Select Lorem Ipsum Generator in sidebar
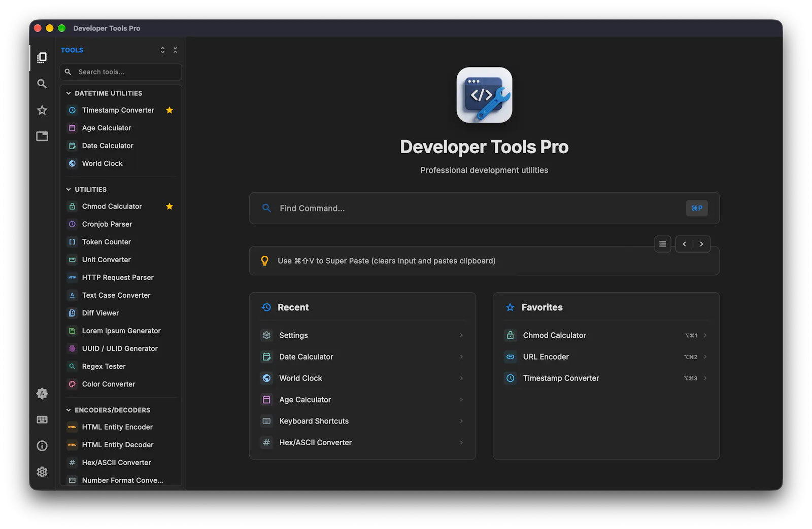The width and height of the screenshot is (812, 529). point(120,331)
